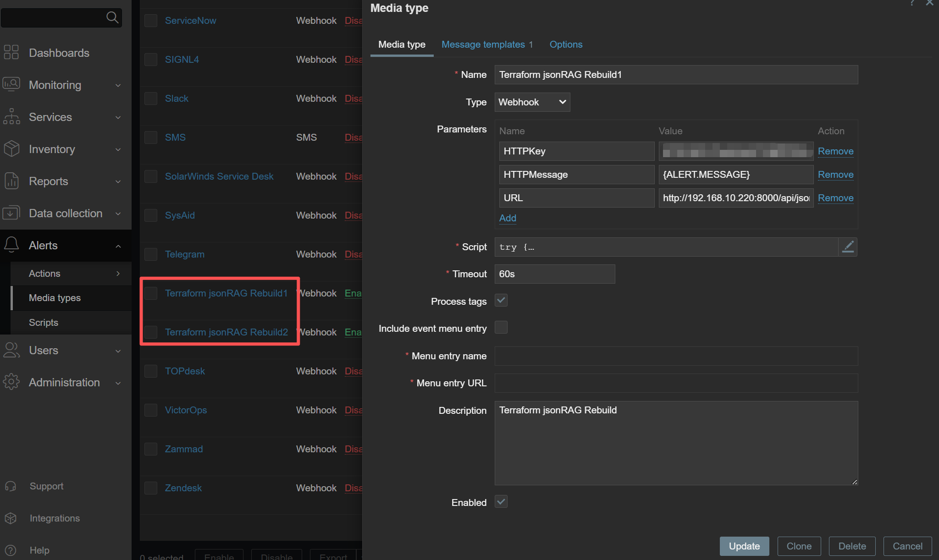Toggle the Process tags checkbox
This screenshot has width=939, height=560.
point(501,301)
